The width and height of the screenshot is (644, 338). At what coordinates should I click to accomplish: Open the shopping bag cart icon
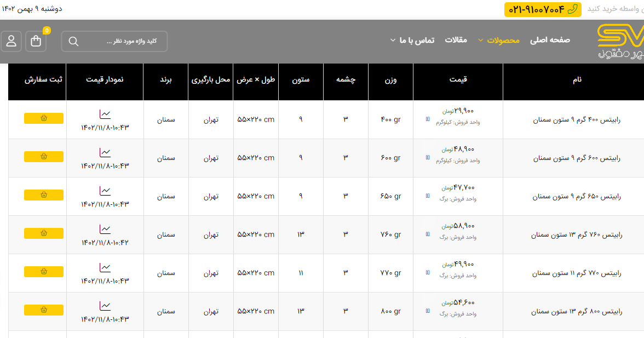click(x=36, y=41)
